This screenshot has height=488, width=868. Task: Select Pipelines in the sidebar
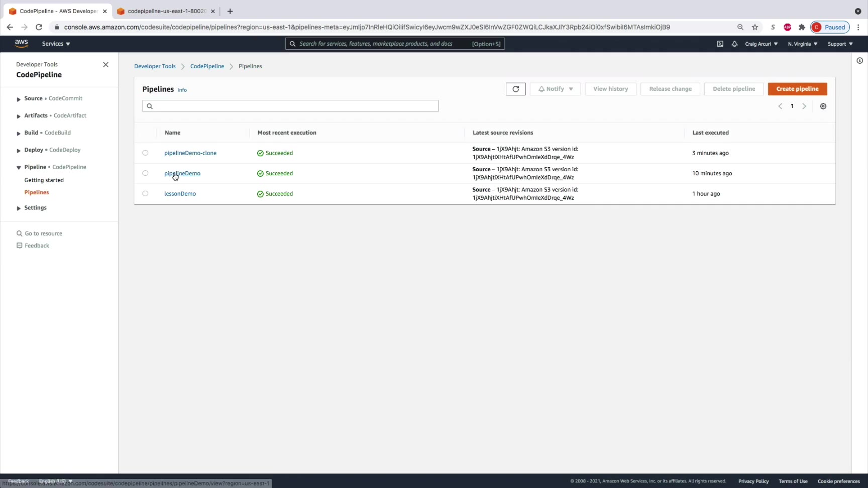pos(37,192)
